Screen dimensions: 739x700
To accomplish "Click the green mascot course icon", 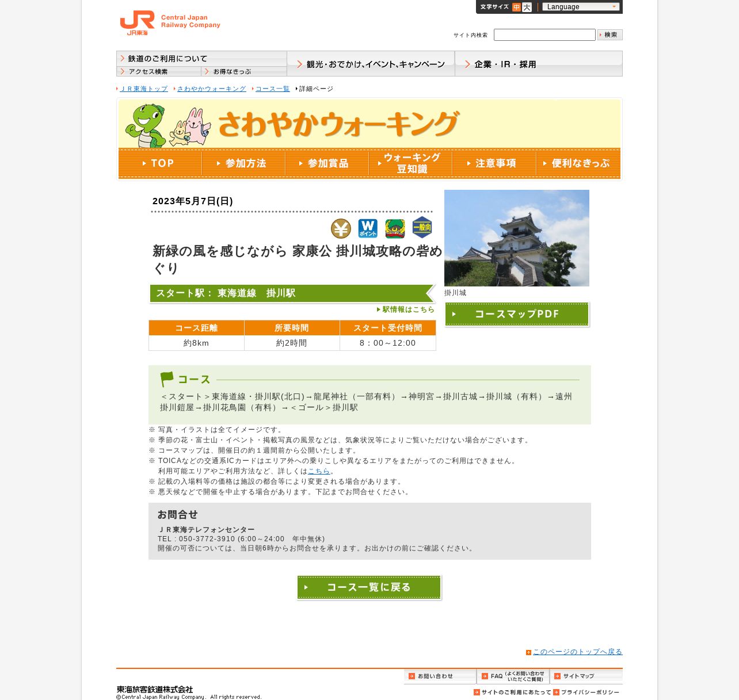I will tap(395, 228).
